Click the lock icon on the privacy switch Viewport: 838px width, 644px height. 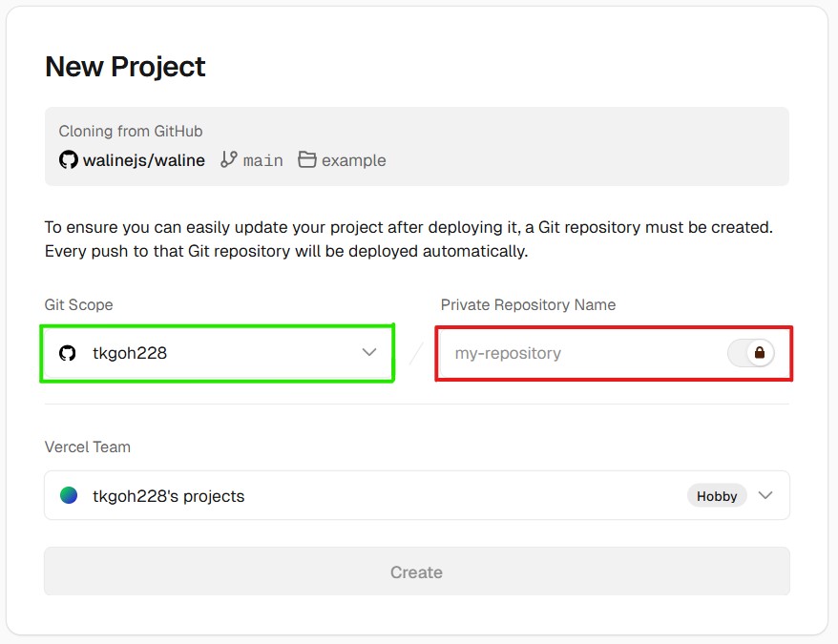(x=760, y=353)
